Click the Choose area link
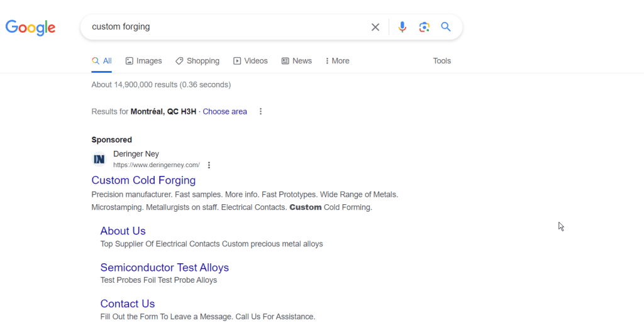 [x=225, y=112]
